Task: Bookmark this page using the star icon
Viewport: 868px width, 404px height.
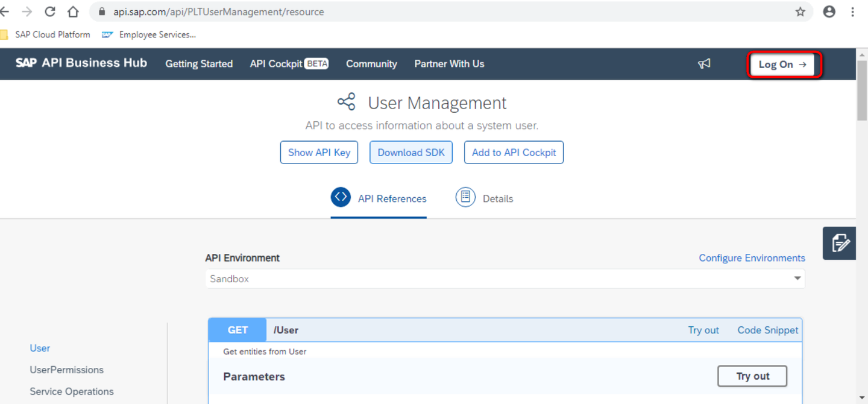Action: click(800, 11)
